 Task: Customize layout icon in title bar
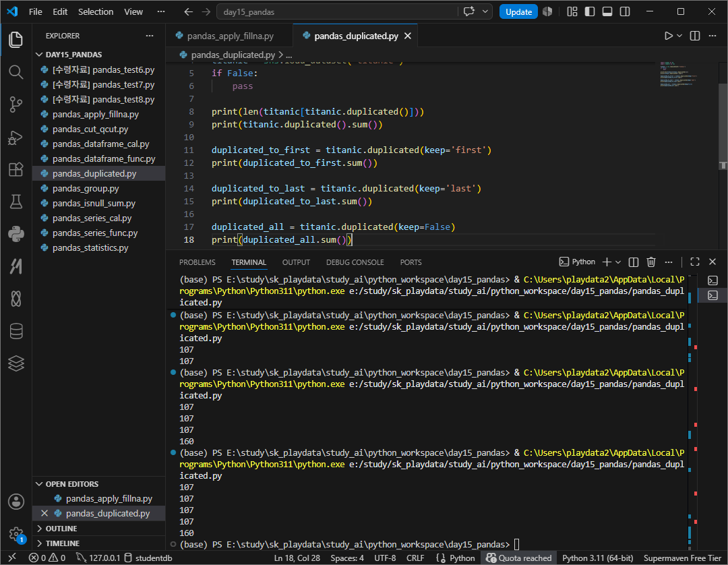click(572, 11)
